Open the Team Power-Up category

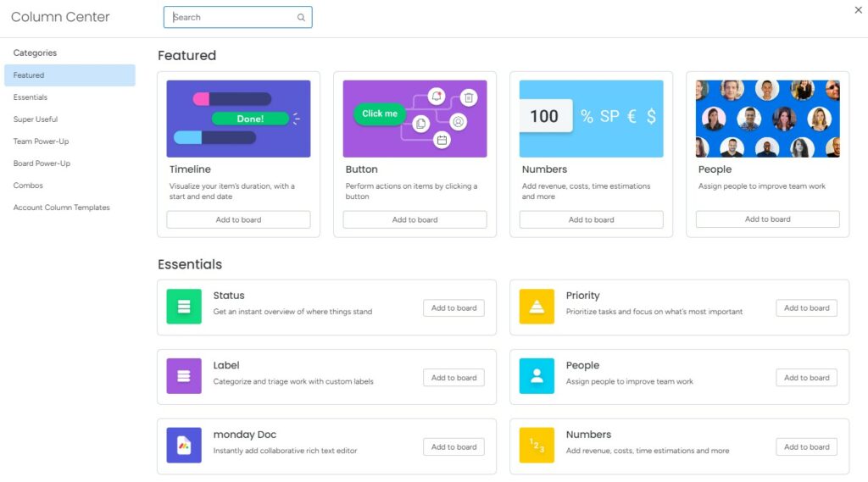(41, 141)
